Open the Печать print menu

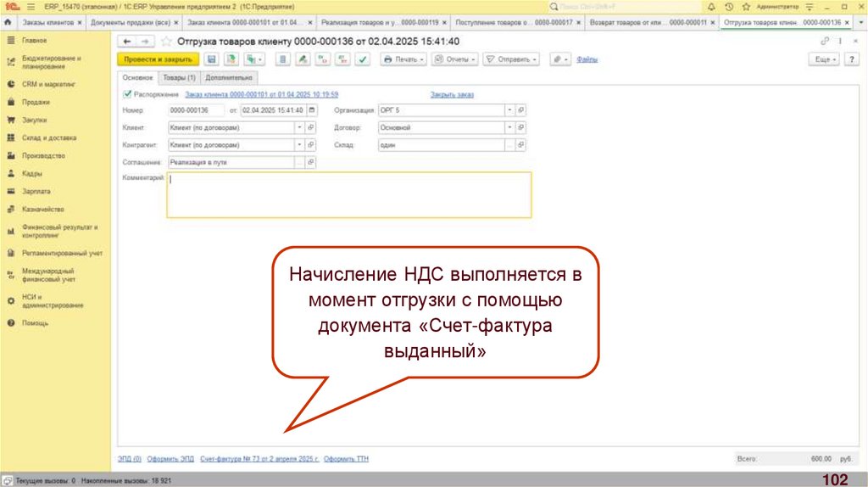click(x=403, y=59)
